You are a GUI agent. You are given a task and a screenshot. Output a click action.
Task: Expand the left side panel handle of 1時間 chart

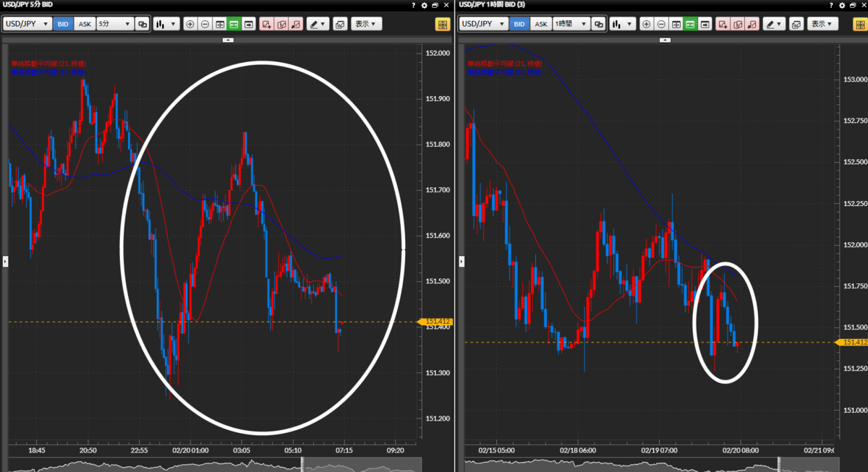[x=461, y=261]
